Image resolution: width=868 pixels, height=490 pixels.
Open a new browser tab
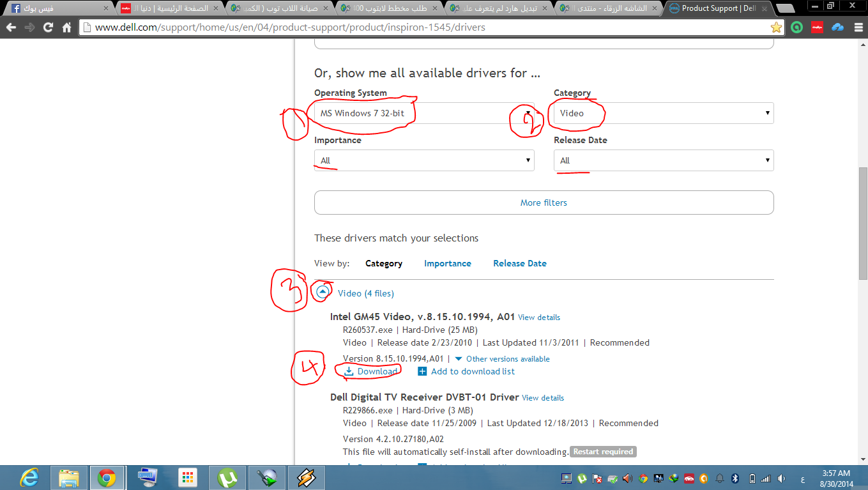click(784, 8)
